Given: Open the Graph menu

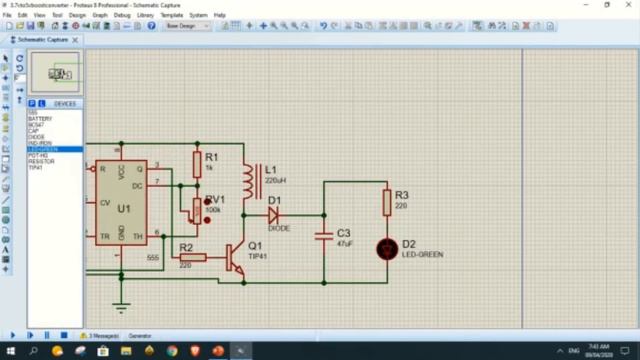Looking at the screenshot, I should (100, 15).
